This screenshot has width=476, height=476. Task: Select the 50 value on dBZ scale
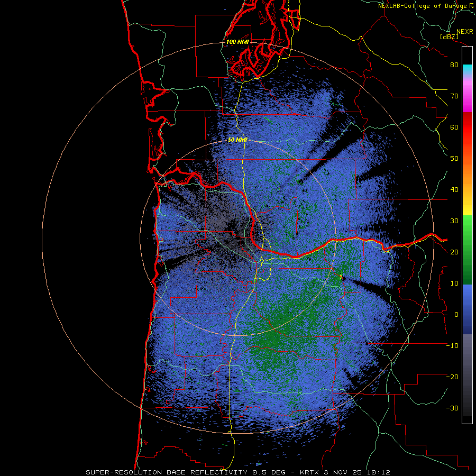coord(454,159)
